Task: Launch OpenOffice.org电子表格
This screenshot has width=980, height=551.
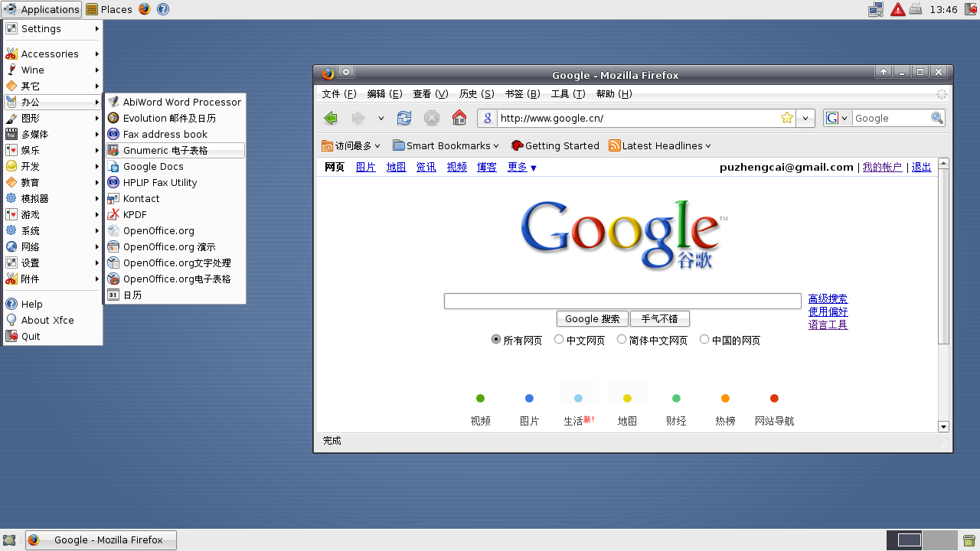Action: tap(175, 279)
